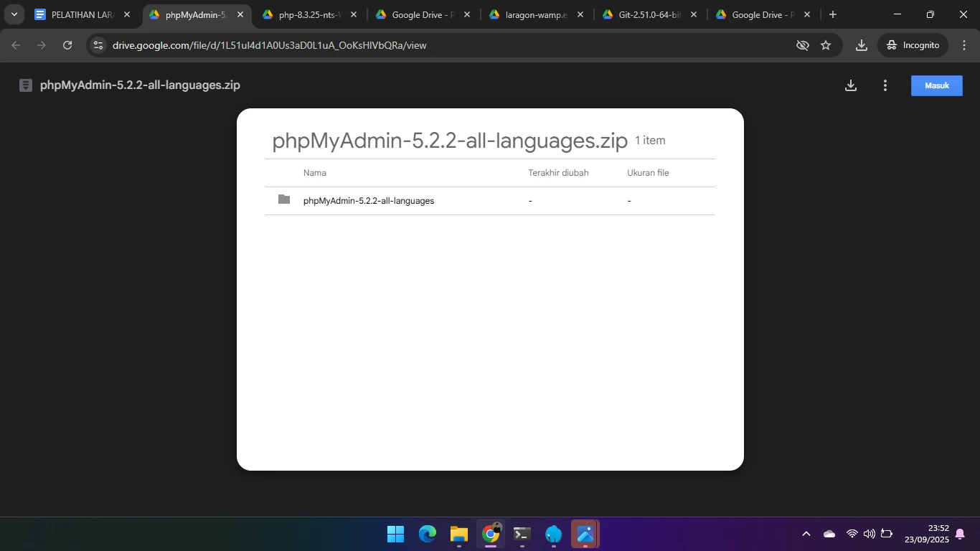Open Chrome's three-dot customize menu
This screenshot has height=551, width=980.
pos(963,45)
